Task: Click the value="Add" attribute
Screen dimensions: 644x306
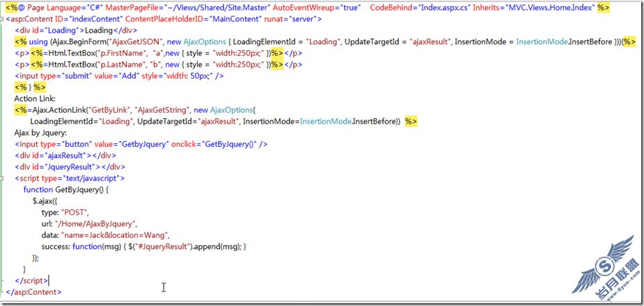Action: pos(117,76)
